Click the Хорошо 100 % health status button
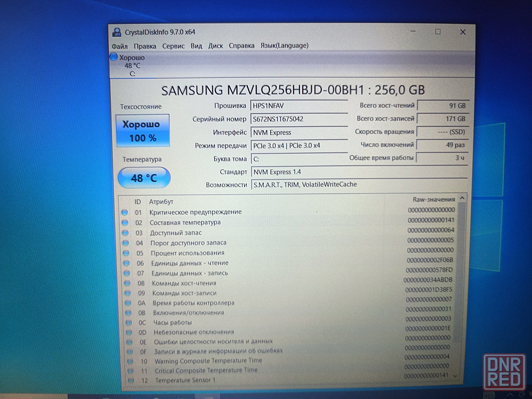 coord(143,130)
